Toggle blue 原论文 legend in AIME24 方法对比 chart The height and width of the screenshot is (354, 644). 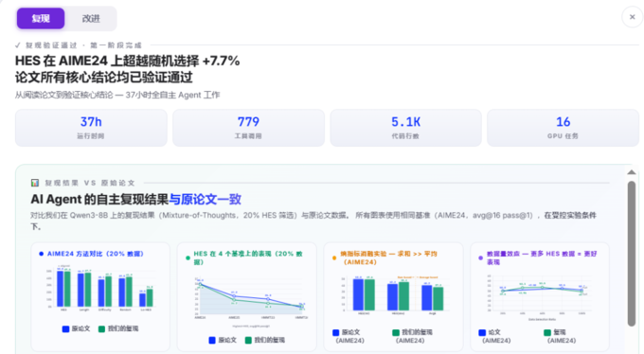tap(76, 328)
